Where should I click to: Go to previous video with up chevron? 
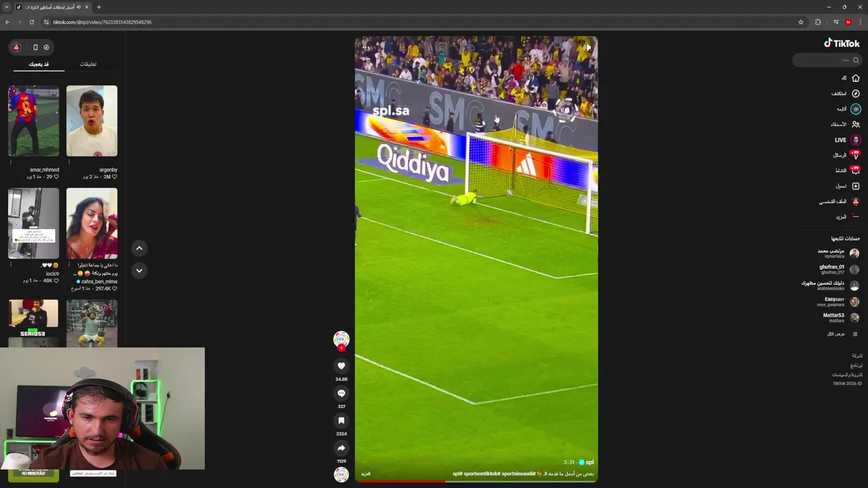click(x=139, y=248)
